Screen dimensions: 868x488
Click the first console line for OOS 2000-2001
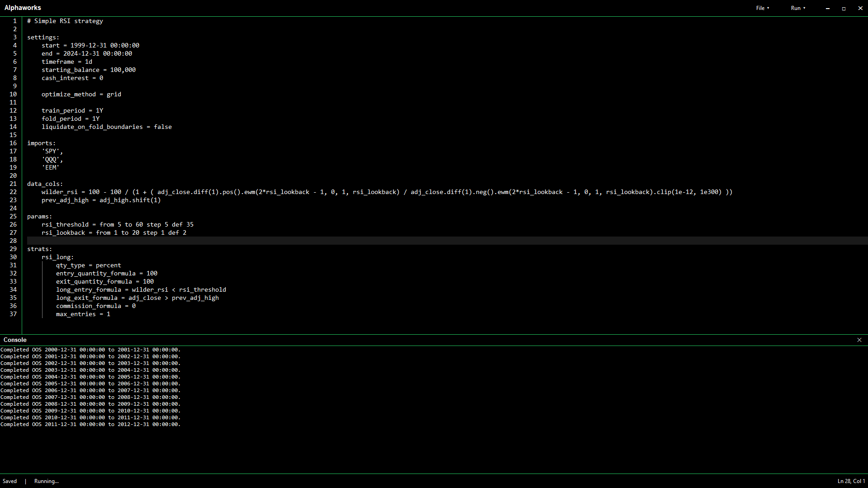90,350
